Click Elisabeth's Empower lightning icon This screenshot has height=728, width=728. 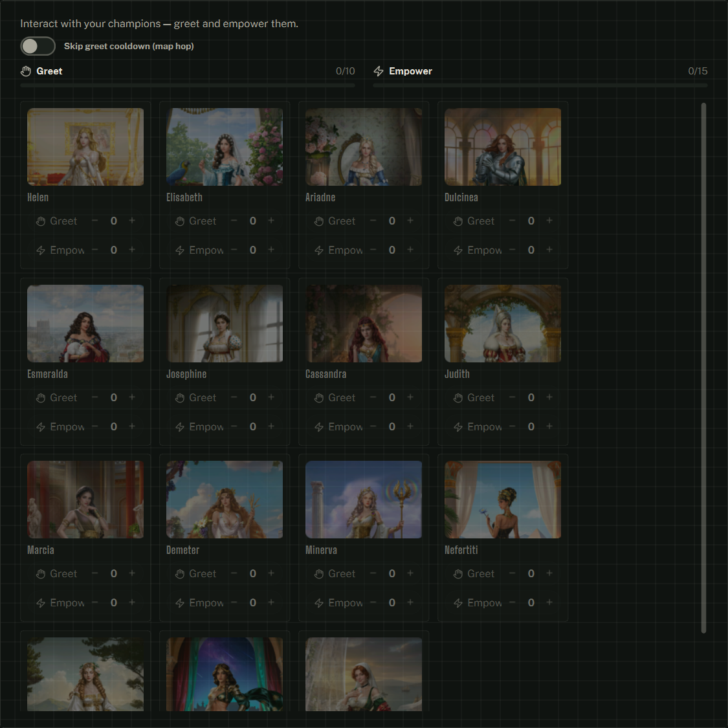pos(180,250)
